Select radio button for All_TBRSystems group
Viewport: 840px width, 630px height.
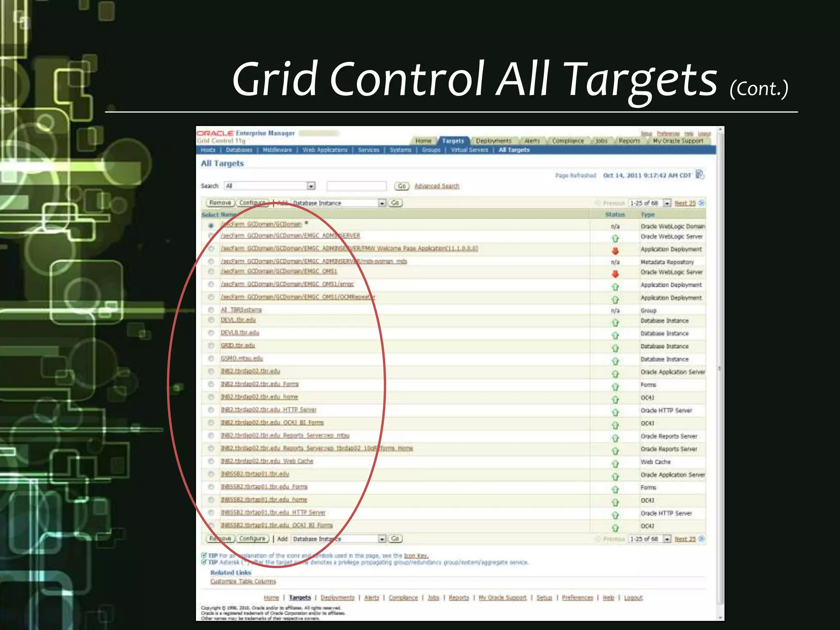[211, 310]
